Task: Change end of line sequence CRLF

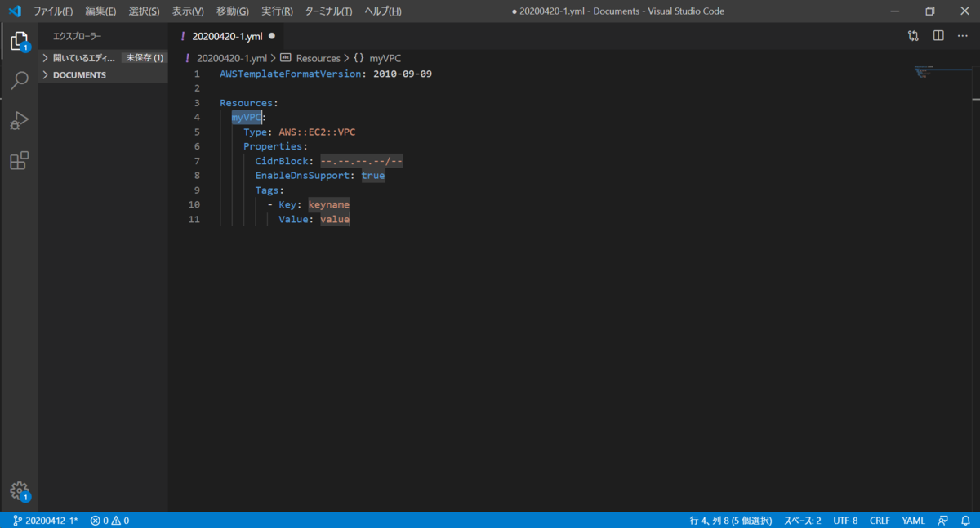Action: click(x=880, y=521)
